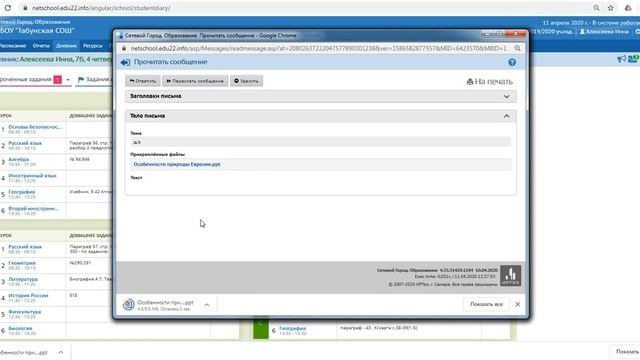This screenshot has width=640, height=360.
Task: Open the Алгебра lesson link
Action: tap(18, 160)
